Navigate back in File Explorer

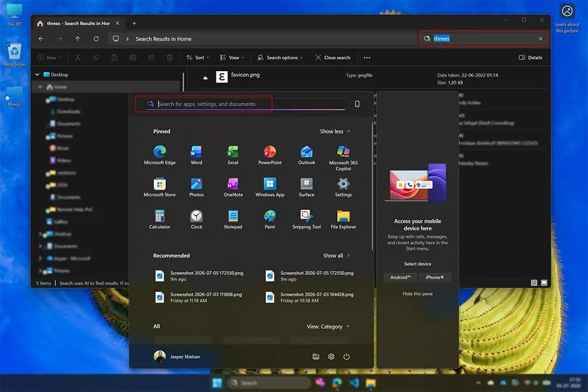point(41,38)
